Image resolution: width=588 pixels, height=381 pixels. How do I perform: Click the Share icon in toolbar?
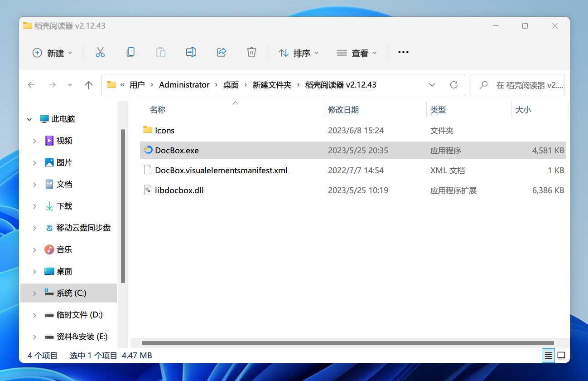(222, 53)
